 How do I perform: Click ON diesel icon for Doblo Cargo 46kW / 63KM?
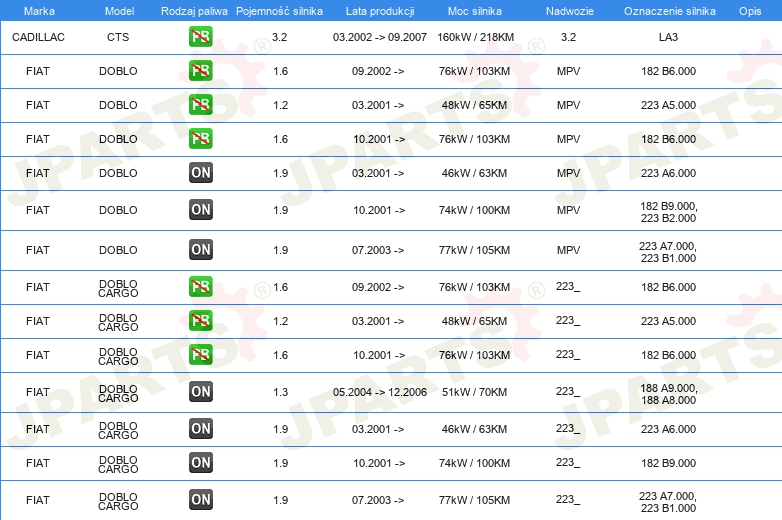tap(200, 428)
